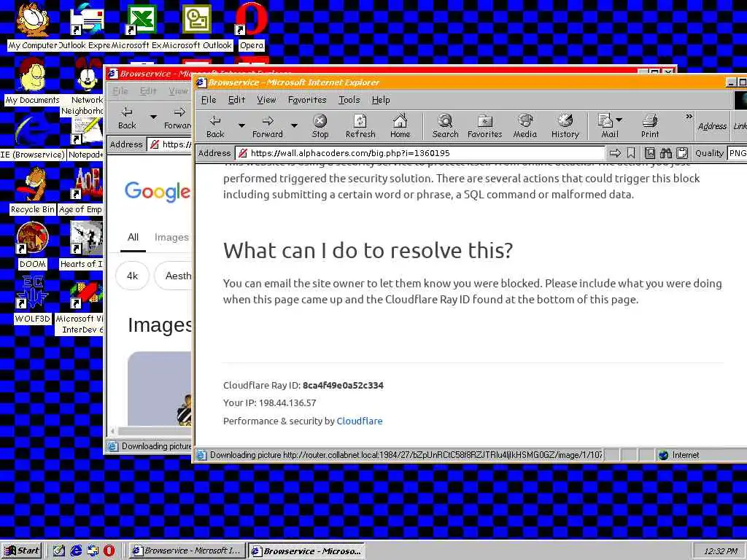747x560 pixels.
Task: Open Favorites from the IE toolbar
Action: click(484, 126)
